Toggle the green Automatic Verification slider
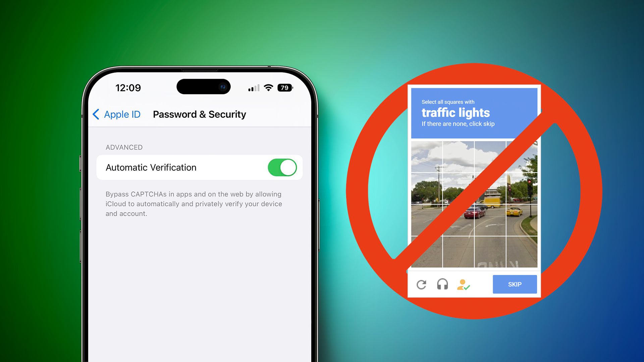Viewport: 644px width, 362px height. pyautogui.click(x=283, y=167)
